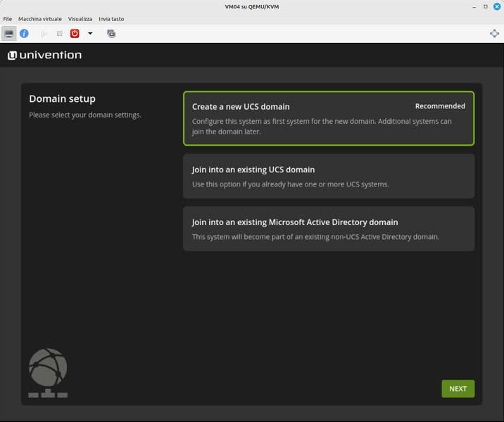Select Join into an existing UCS domain

pyautogui.click(x=329, y=176)
